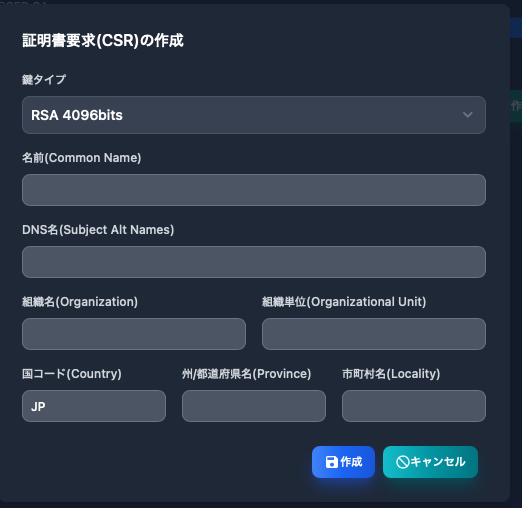Click the 鍵タイプ label text
The width and height of the screenshot is (522, 508).
tap(44, 79)
